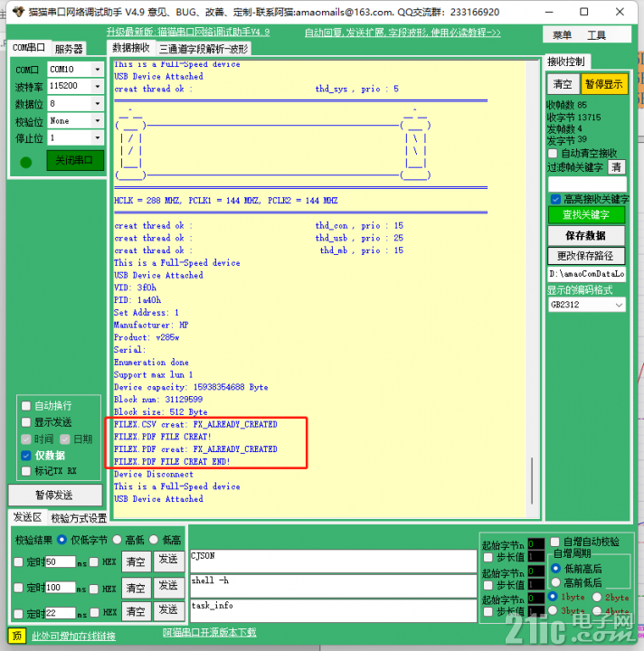Open the 工具 menu
The height and width of the screenshot is (651, 644).
(x=596, y=35)
